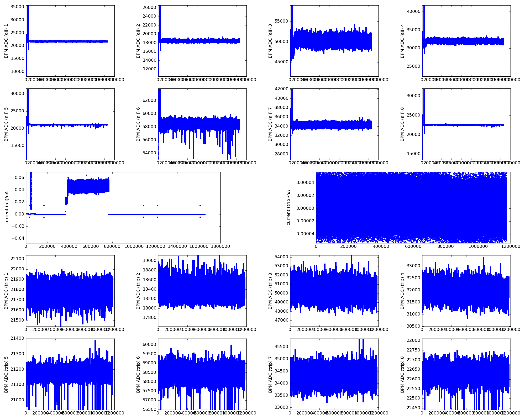Viewport: 525px width, 420px height.
Task: Click the lone outlier point above 0.06 in current (all) plot
Action: click(x=86, y=175)
